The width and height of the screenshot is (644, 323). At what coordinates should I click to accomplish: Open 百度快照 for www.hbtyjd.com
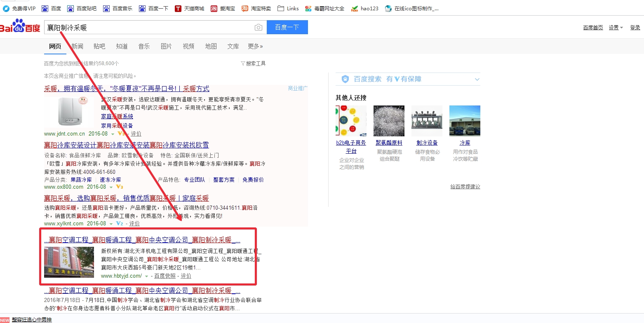pyautogui.click(x=165, y=276)
